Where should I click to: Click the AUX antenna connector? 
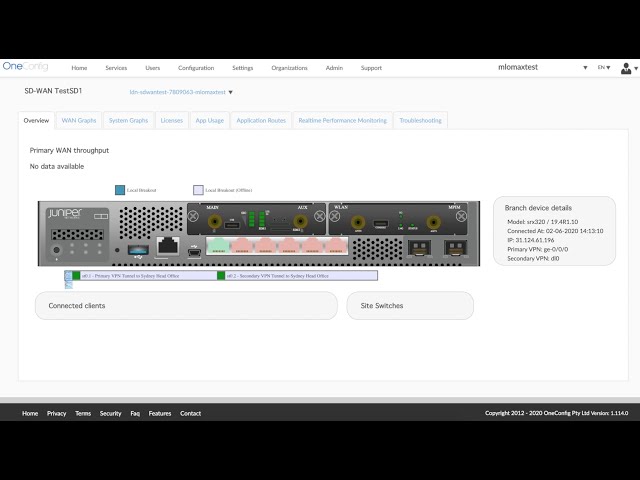(x=301, y=222)
